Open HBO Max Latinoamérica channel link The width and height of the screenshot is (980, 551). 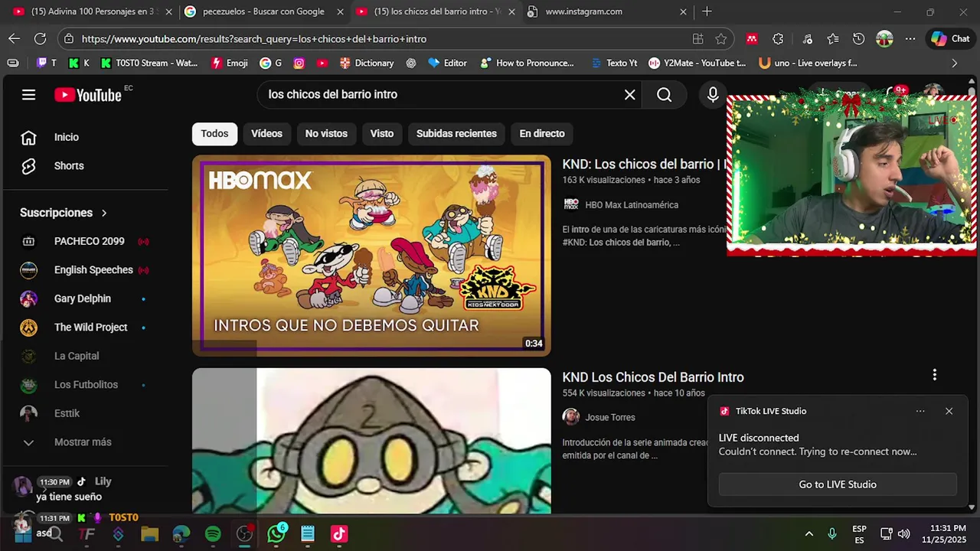632,205
